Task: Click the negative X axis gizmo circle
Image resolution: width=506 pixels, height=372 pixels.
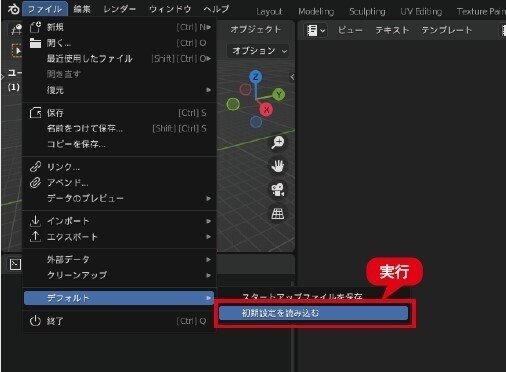Action: click(245, 89)
